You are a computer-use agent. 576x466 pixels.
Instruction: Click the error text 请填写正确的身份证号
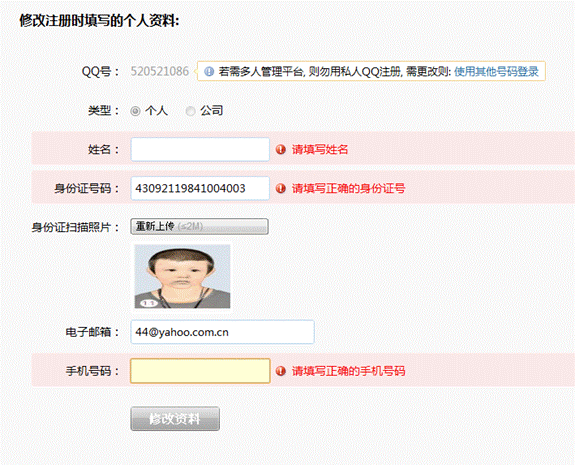[349, 188]
